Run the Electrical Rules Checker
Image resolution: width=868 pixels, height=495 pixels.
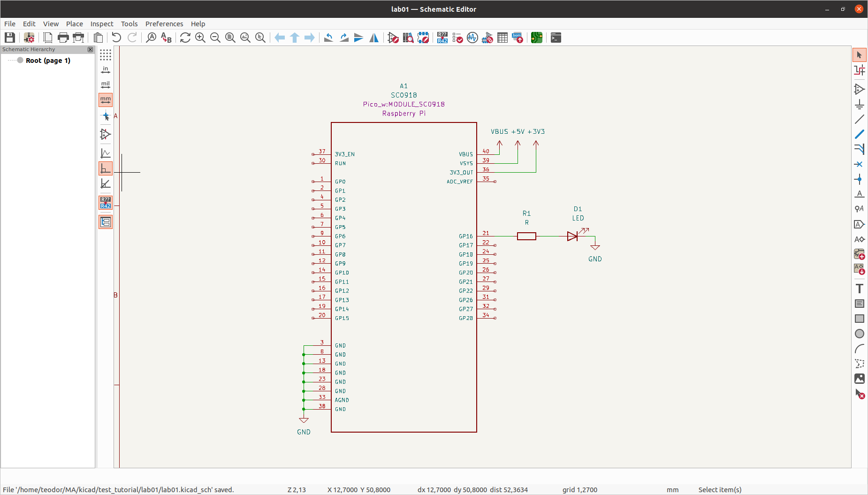(x=457, y=38)
